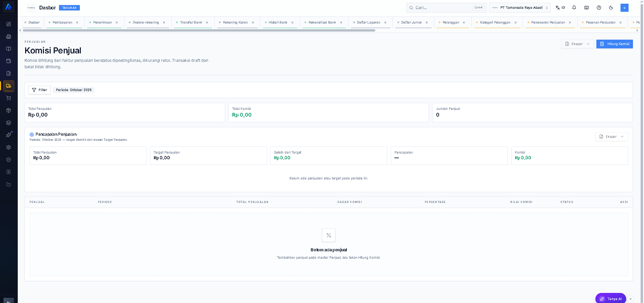Open the PT Tamanesia Raya Abadi company selector
644x303 pixels.
click(x=520, y=7)
